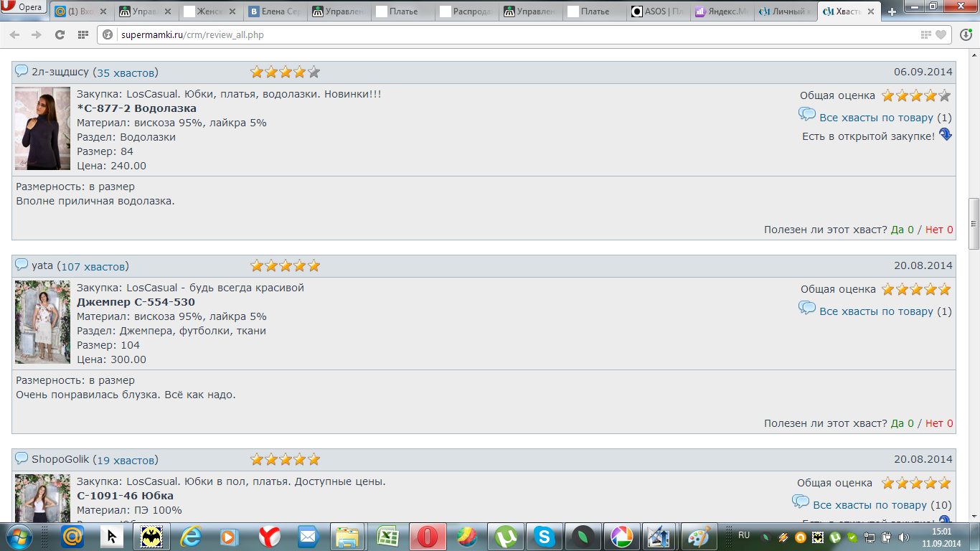The image size is (980, 551).
Task: Click the 'C-1091-46 Юбка' product title
Action: pyautogui.click(x=125, y=496)
